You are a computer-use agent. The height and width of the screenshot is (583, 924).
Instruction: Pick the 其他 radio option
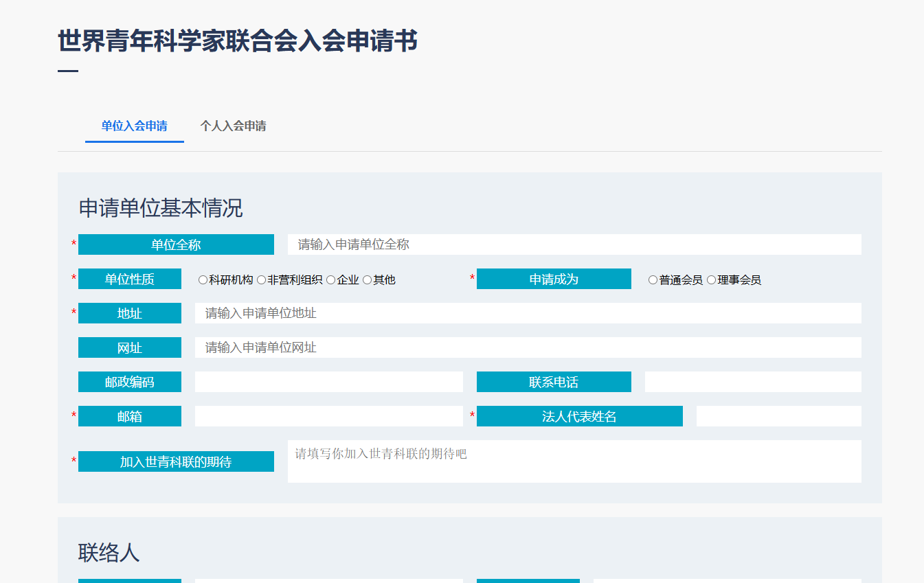(367, 280)
